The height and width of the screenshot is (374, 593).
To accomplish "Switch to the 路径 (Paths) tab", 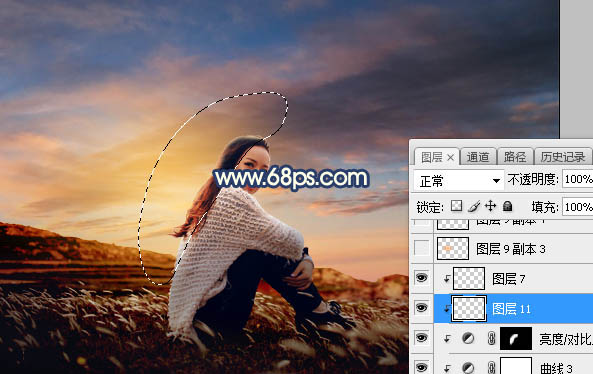I will click(x=514, y=157).
